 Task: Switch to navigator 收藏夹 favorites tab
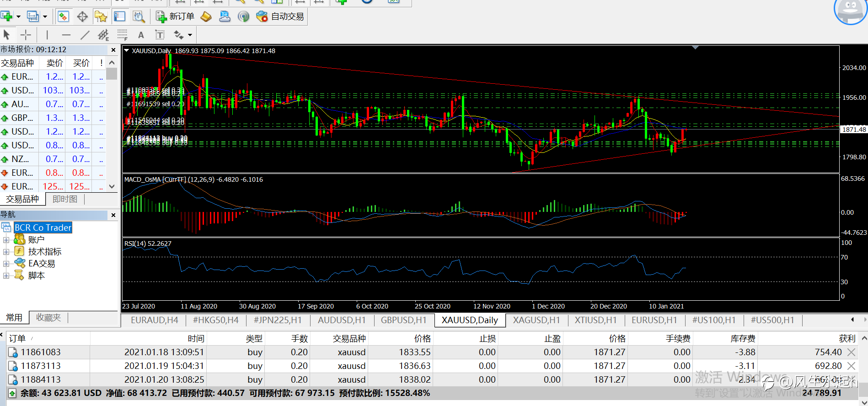(x=48, y=317)
